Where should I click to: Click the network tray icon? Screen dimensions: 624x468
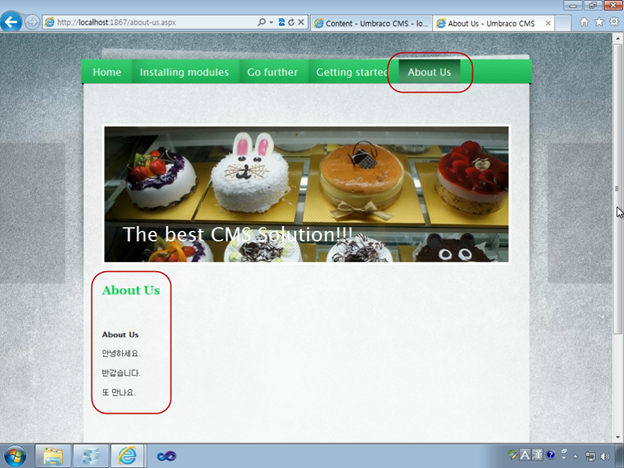(590, 456)
